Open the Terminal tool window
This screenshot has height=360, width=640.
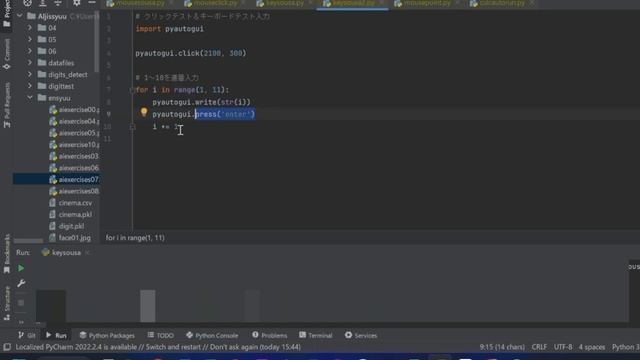(316, 335)
